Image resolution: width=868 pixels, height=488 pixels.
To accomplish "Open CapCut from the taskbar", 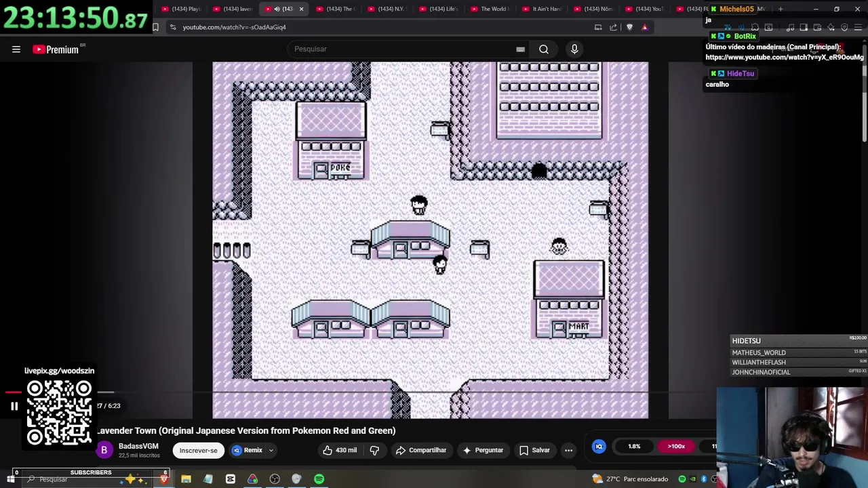I will [x=231, y=479].
